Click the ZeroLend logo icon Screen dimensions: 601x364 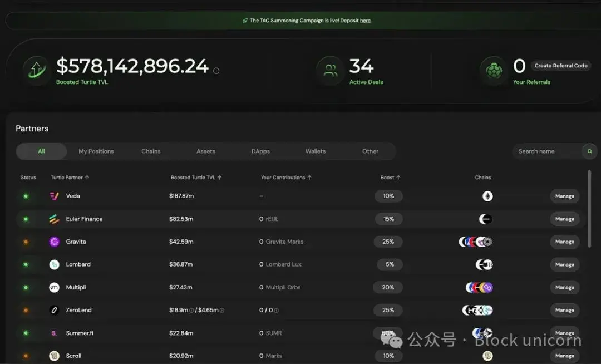[x=54, y=311]
